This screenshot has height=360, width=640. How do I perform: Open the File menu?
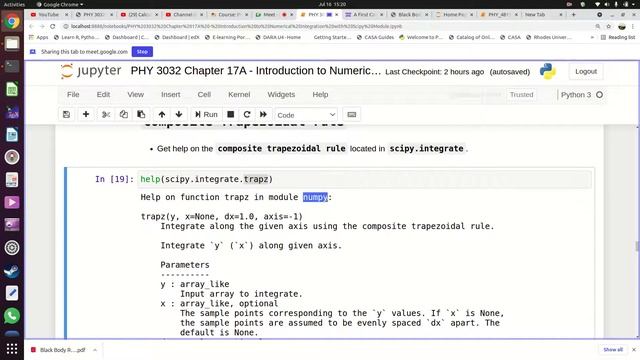tap(73, 94)
